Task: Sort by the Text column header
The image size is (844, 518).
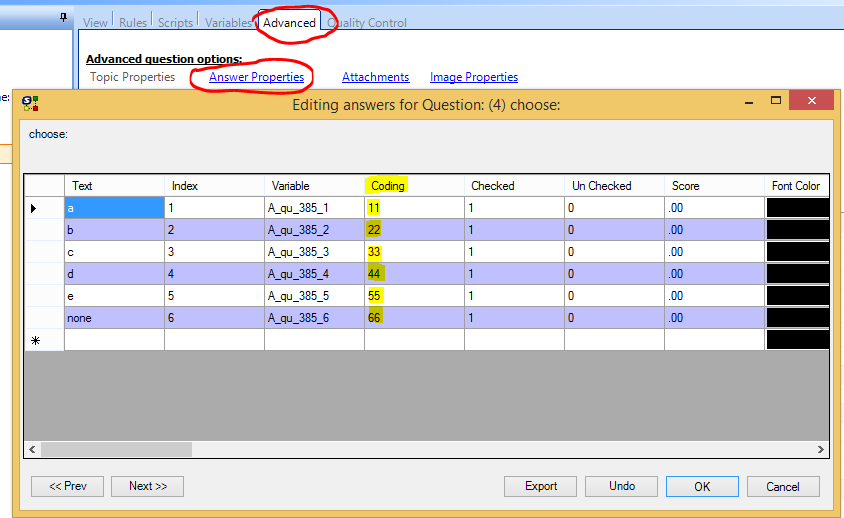Action: 115,186
